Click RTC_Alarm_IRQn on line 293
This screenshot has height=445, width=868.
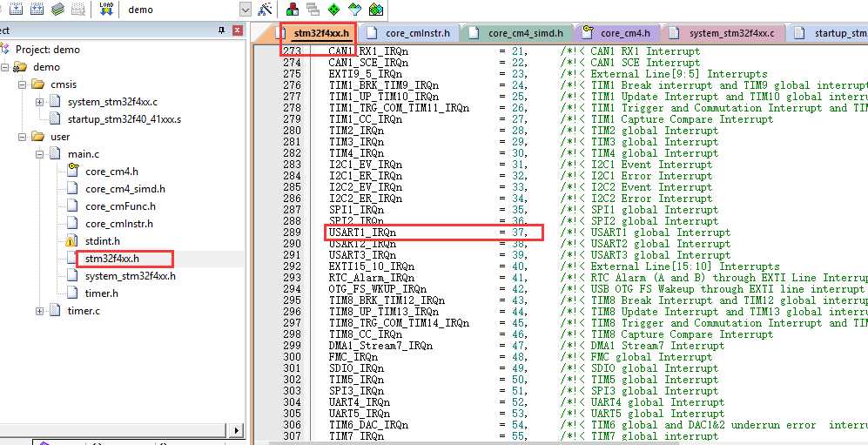pos(372,278)
